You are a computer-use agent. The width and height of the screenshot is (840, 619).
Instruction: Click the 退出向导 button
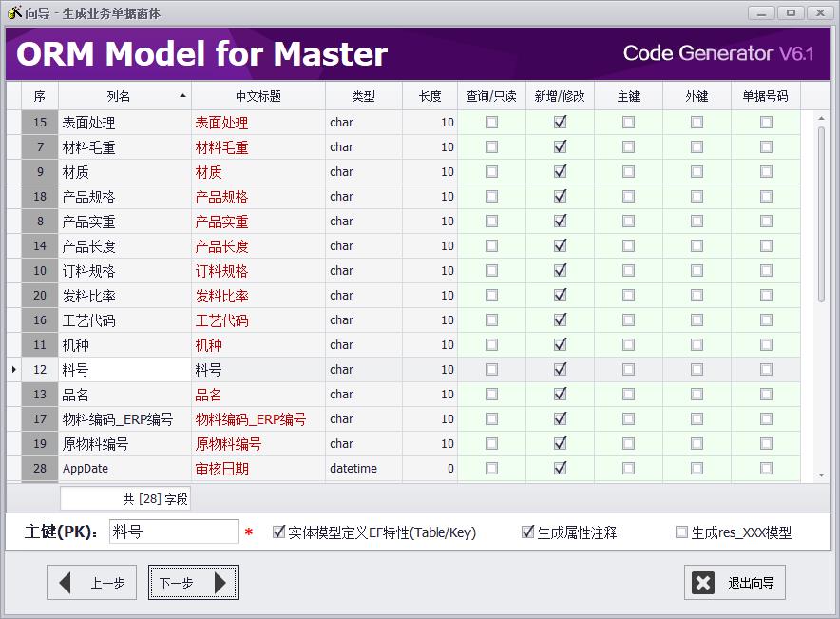pos(735,583)
